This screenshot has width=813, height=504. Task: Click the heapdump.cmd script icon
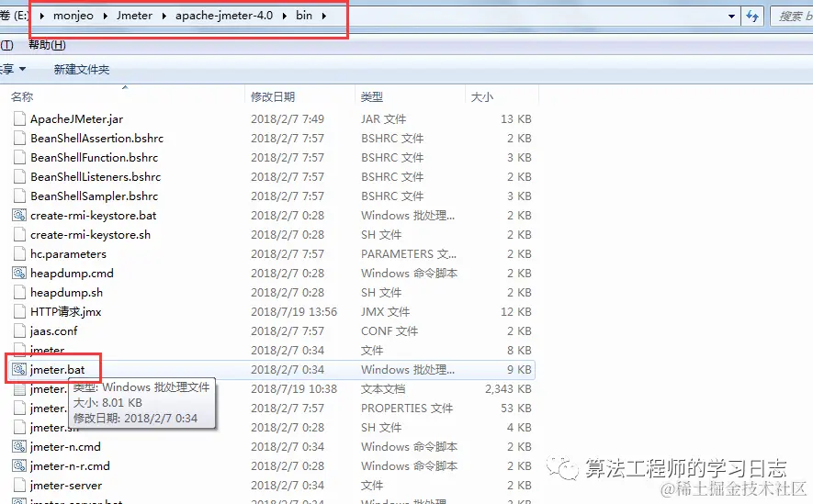(19, 273)
